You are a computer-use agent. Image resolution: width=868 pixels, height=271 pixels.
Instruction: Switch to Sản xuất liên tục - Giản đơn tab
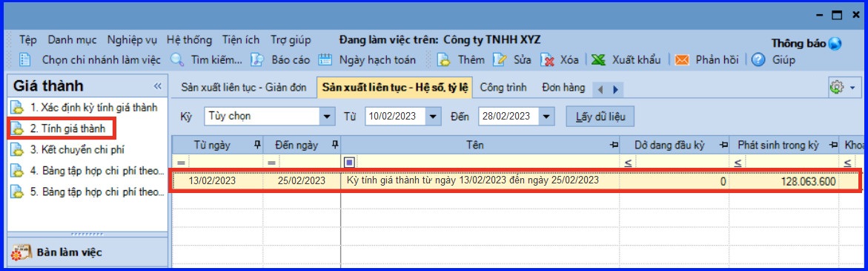[244, 88]
